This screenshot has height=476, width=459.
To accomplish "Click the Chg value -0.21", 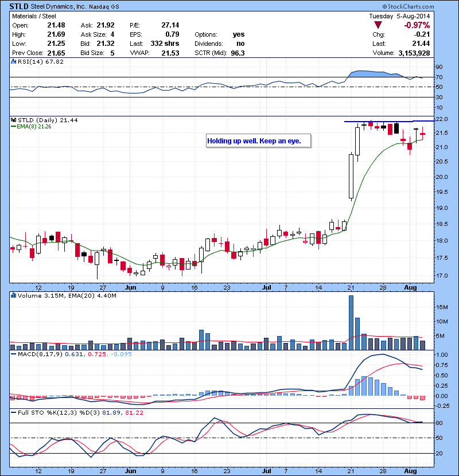I will [x=422, y=34].
